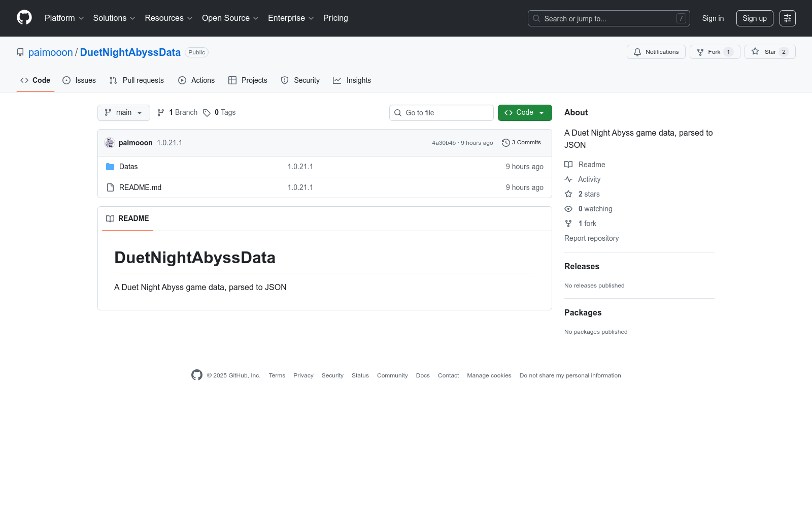Open the Packages heading link
This screenshot has width=812, height=508.
[x=583, y=313]
